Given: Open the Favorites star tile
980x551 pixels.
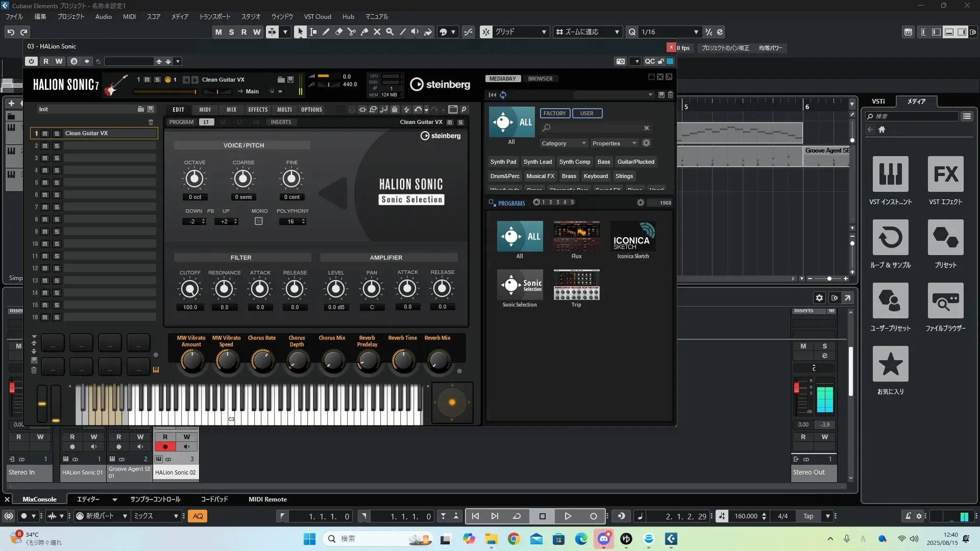Looking at the screenshot, I should pyautogui.click(x=890, y=364).
